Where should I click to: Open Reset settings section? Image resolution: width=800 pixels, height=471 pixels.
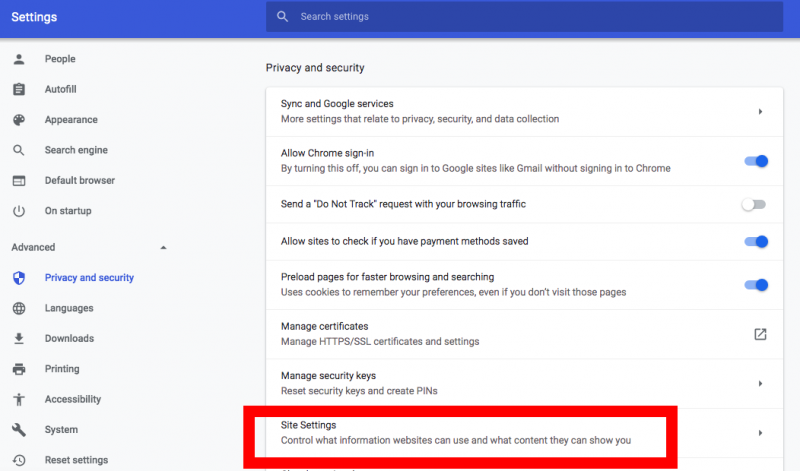[x=77, y=460]
